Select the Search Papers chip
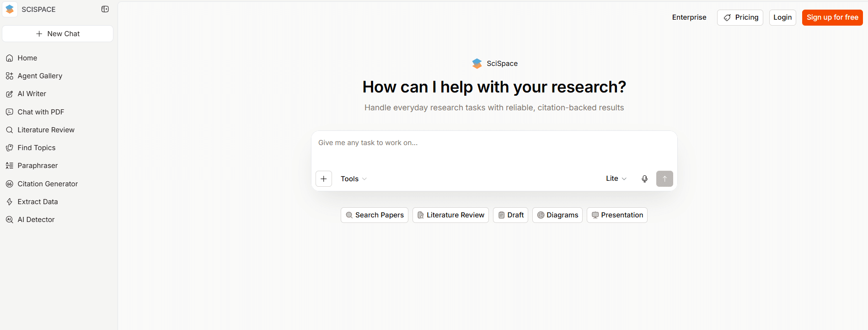This screenshot has height=330, width=868. [375, 215]
